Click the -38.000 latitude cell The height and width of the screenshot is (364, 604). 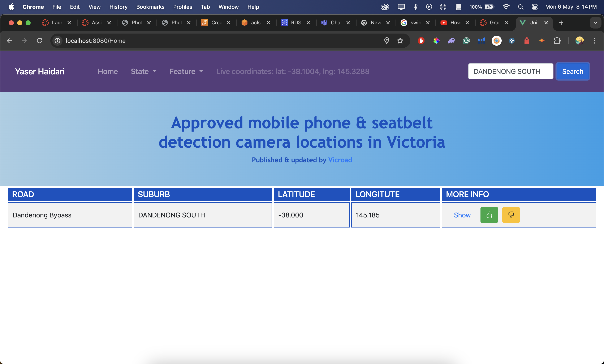311,215
